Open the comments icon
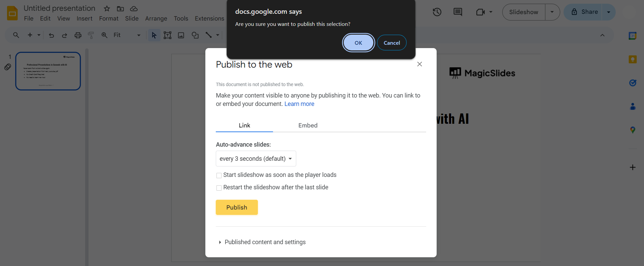This screenshot has height=266, width=644. (458, 12)
